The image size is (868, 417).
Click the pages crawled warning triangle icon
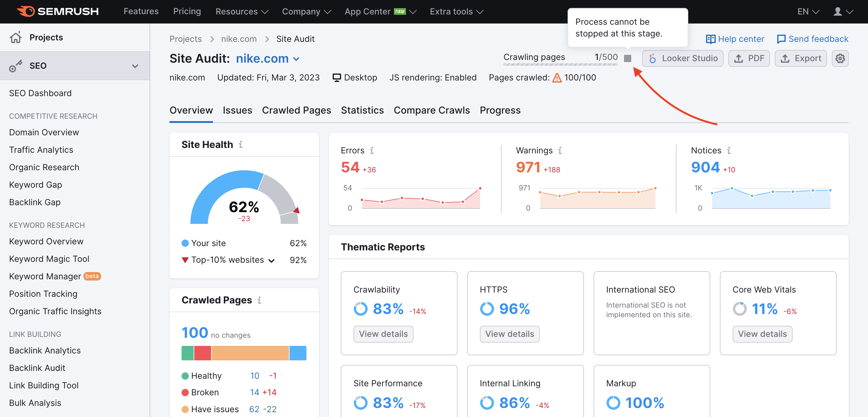(557, 78)
